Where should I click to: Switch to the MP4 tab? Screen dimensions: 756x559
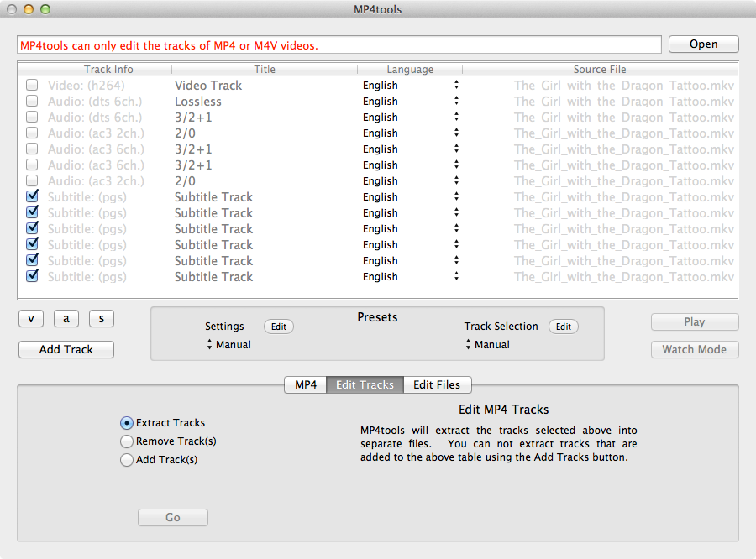click(x=306, y=384)
